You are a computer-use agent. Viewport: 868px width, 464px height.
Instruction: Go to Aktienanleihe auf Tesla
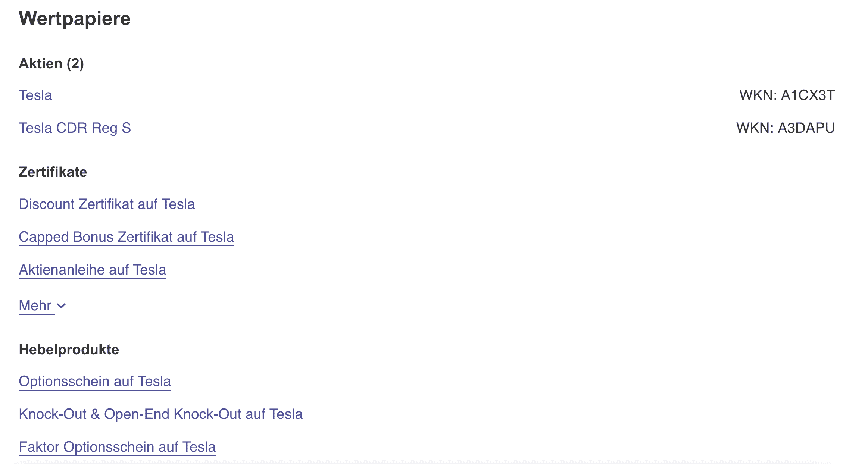pos(92,270)
